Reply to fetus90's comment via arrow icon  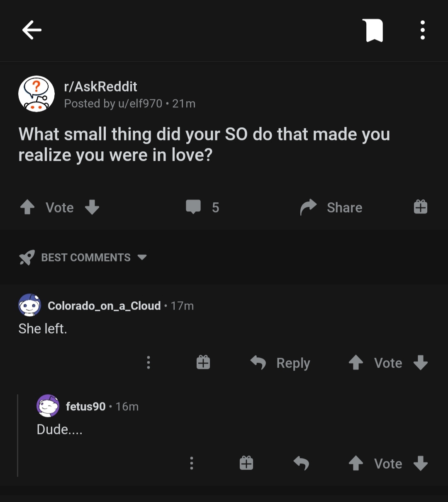coord(301,463)
